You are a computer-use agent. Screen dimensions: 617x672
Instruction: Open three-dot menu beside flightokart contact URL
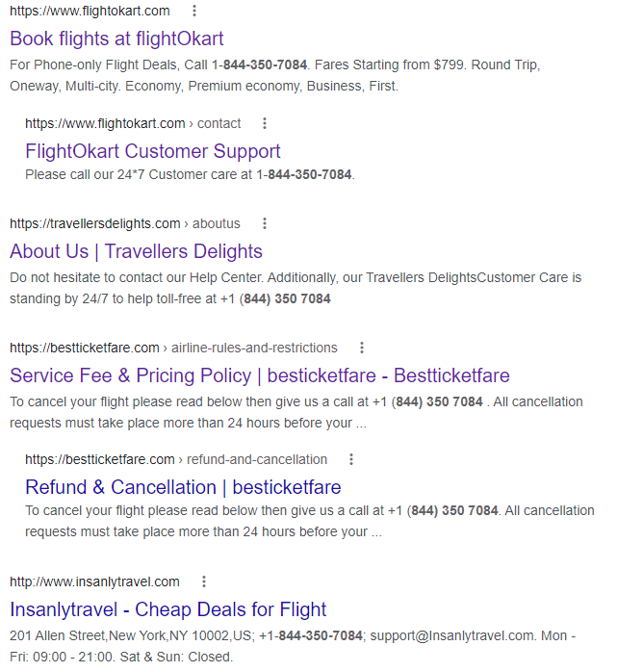click(265, 123)
